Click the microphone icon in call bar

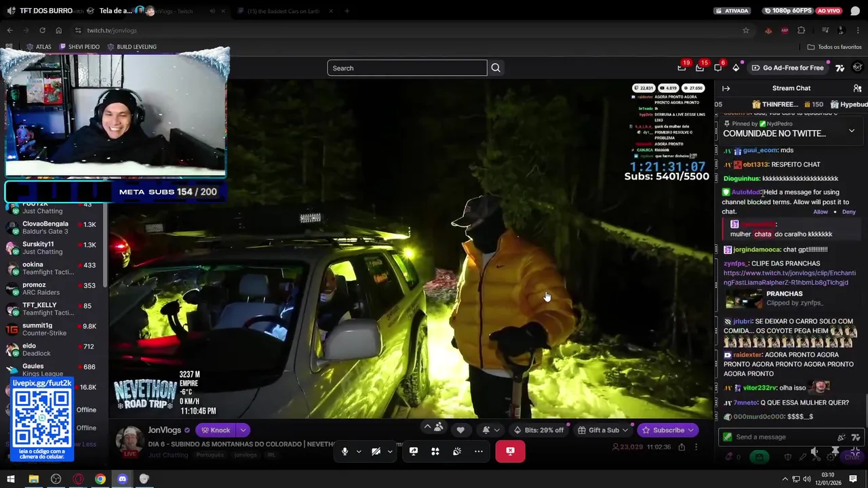pyautogui.click(x=344, y=451)
